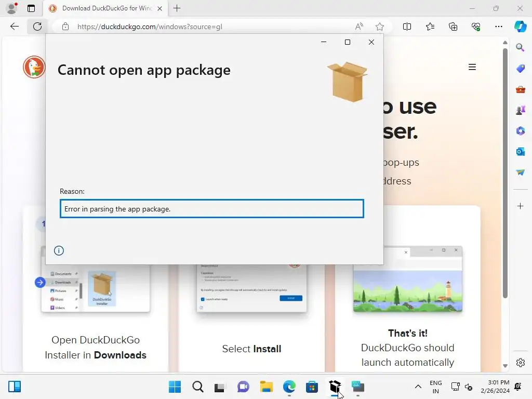The image size is (532, 399).
Task: Close the Download DuckDuckGo tab
Action: pyautogui.click(x=160, y=8)
